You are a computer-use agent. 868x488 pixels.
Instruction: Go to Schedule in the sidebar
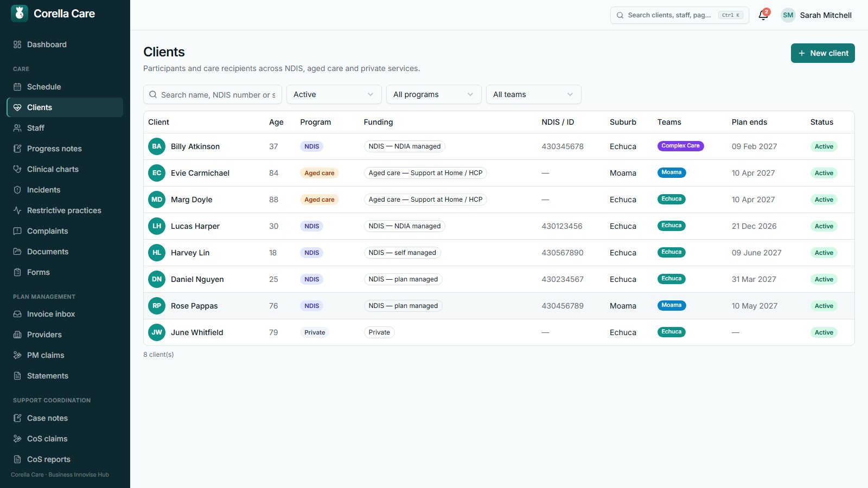[x=65, y=87]
